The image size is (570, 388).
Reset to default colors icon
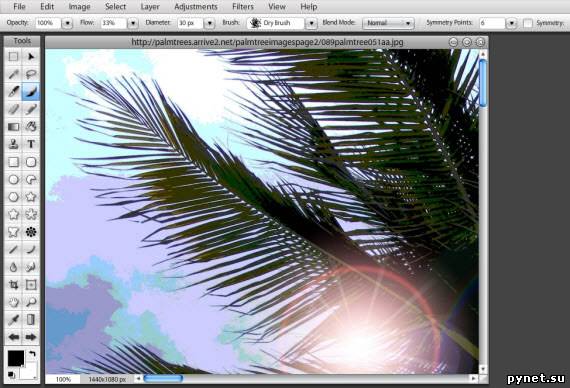11,374
